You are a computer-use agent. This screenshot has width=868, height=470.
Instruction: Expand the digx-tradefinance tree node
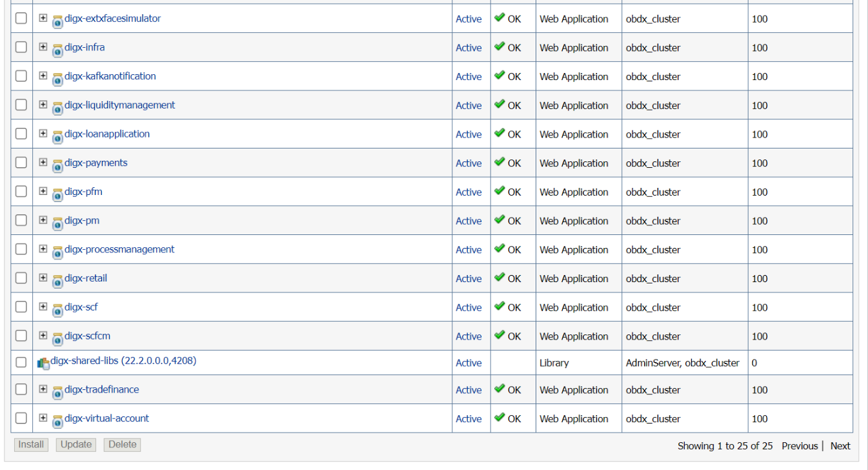[43, 389]
